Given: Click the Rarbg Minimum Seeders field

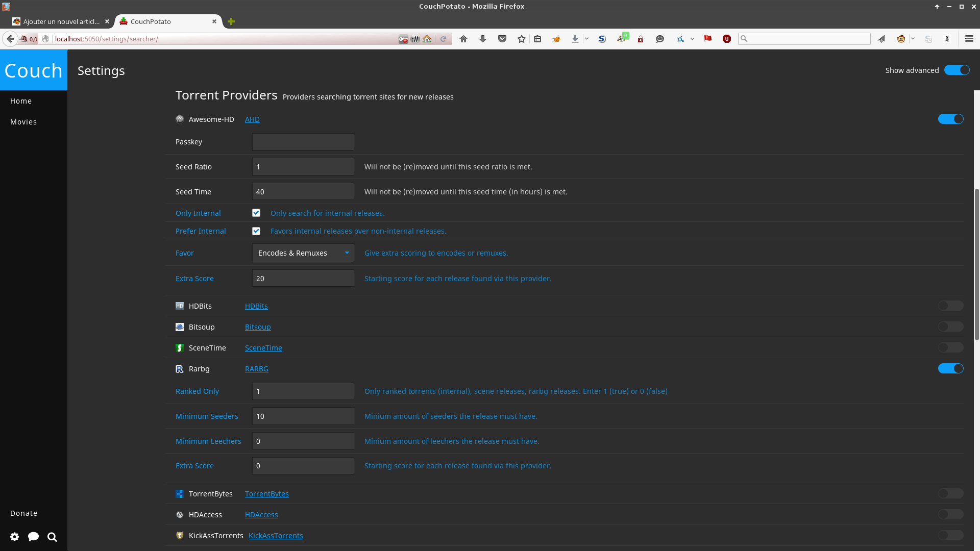Looking at the screenshot, I should (x=303, y=416).
